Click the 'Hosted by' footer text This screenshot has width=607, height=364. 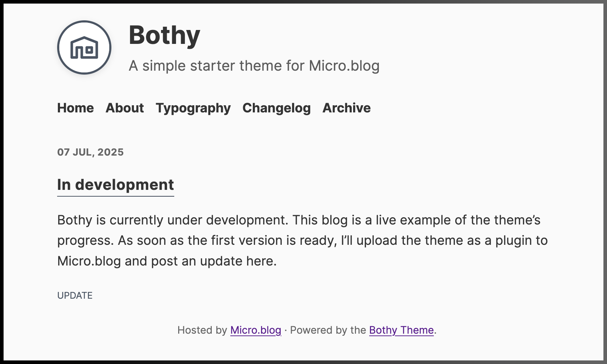pos(202,330)
